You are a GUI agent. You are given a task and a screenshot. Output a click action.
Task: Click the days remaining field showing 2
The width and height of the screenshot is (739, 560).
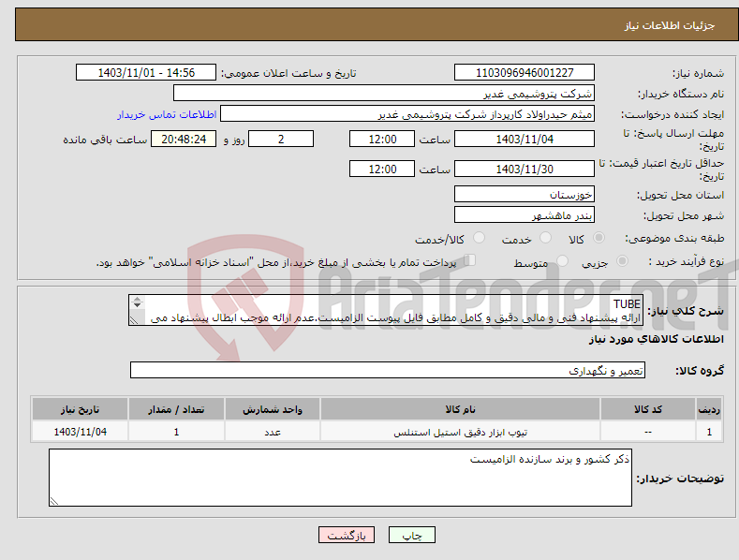tap(281, 139)
